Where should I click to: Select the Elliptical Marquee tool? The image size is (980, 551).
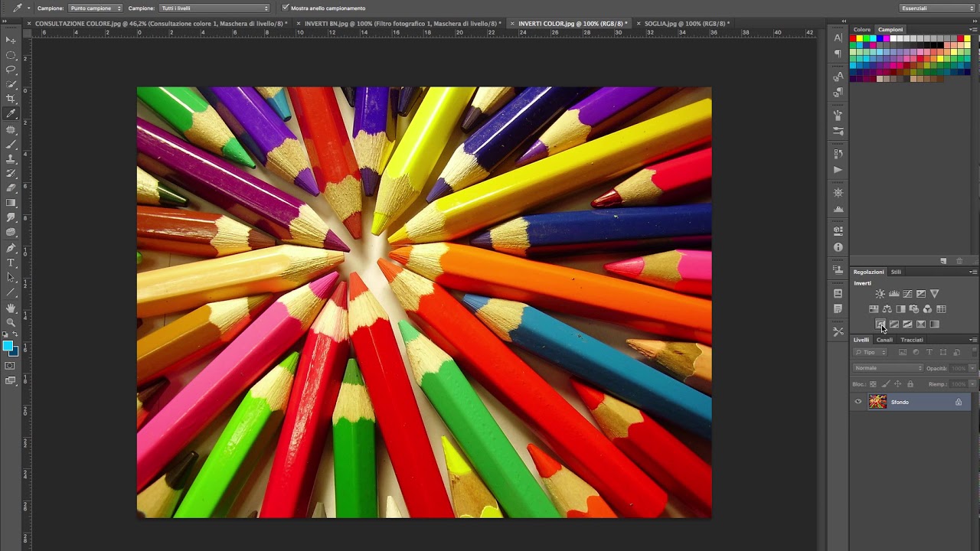pyautogui.click(x=11, y=55)
